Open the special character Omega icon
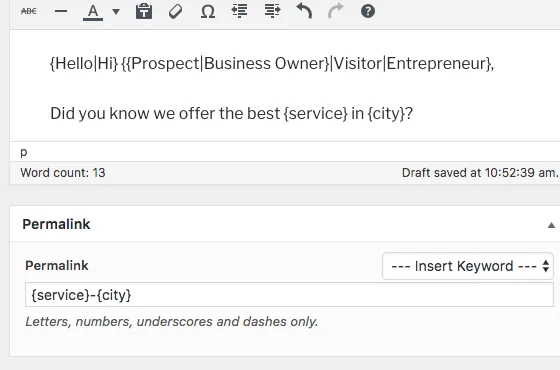Viewport: 560px width, 370px height. pos(208,11)
